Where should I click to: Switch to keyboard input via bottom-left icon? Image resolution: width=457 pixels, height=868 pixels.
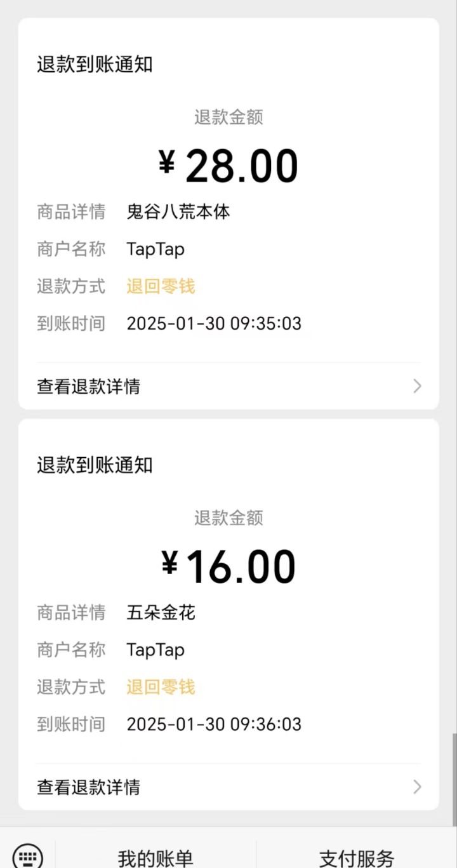[x=27, y=855]
